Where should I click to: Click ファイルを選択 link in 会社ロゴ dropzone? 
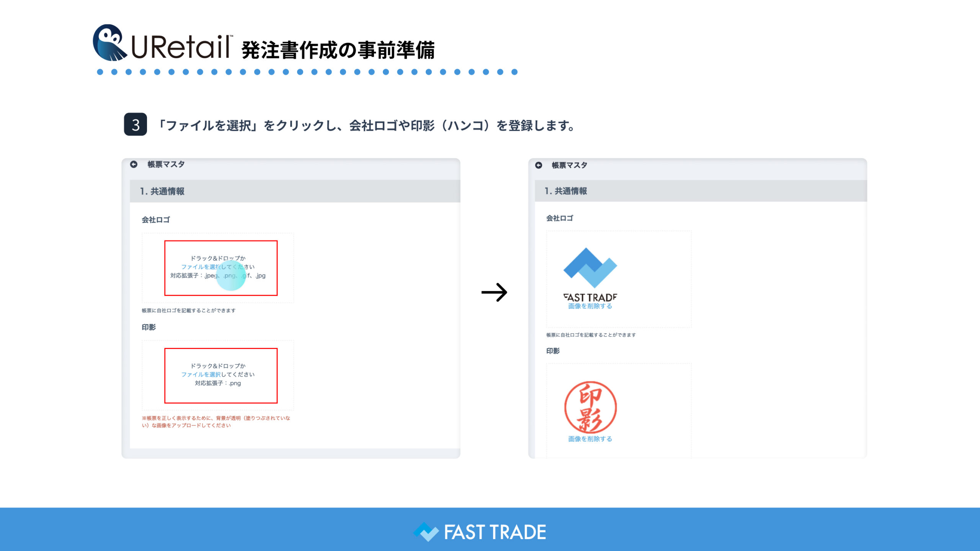coord(201,267)
